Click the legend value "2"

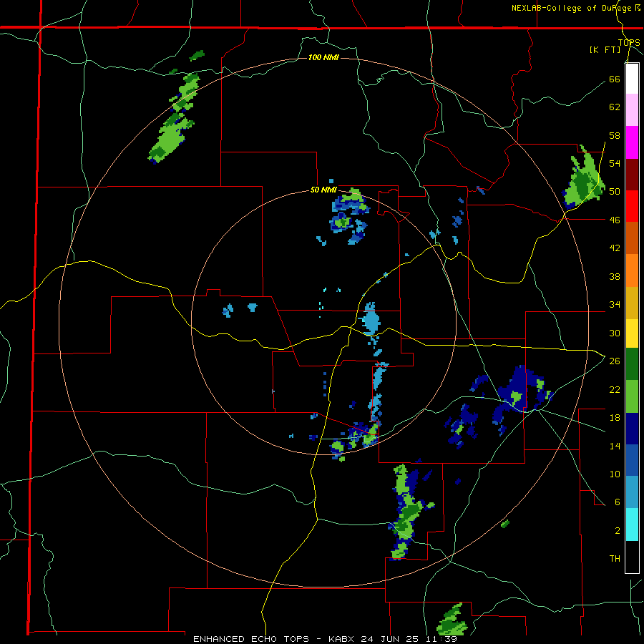point(618,531)
